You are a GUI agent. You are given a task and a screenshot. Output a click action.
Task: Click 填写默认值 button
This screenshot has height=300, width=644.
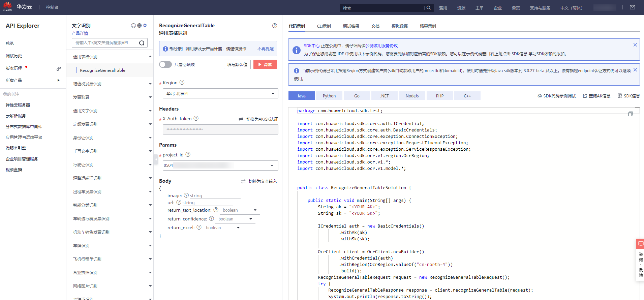[x=237, y=64]
